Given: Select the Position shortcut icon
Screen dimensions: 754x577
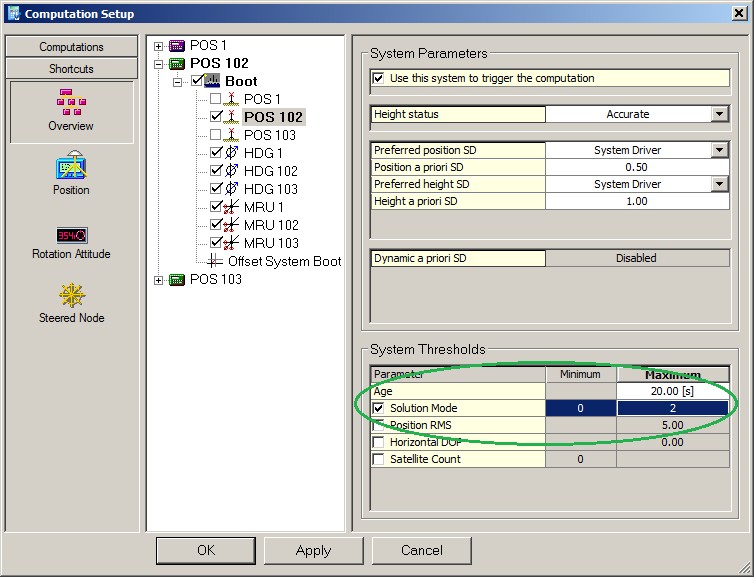Looking at the screenshot, I should (x=71, y=165).
